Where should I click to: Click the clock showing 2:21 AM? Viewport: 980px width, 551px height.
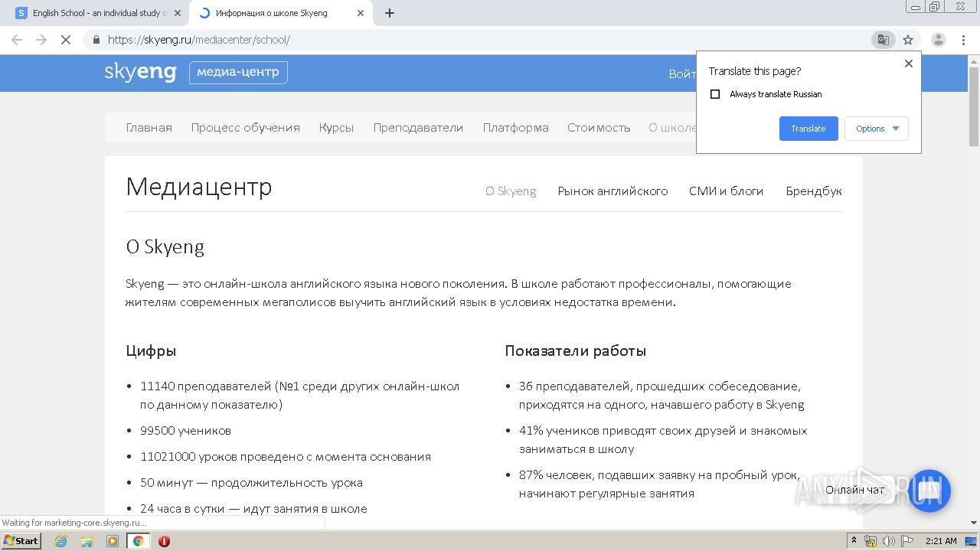click(x=941, y=541)
